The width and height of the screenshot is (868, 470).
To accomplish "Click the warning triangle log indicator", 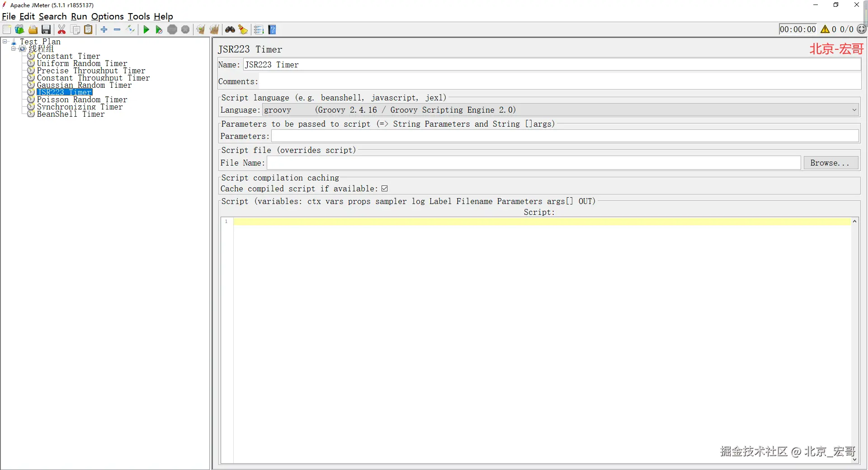I will pyautogui.click(x=825, y=29).
